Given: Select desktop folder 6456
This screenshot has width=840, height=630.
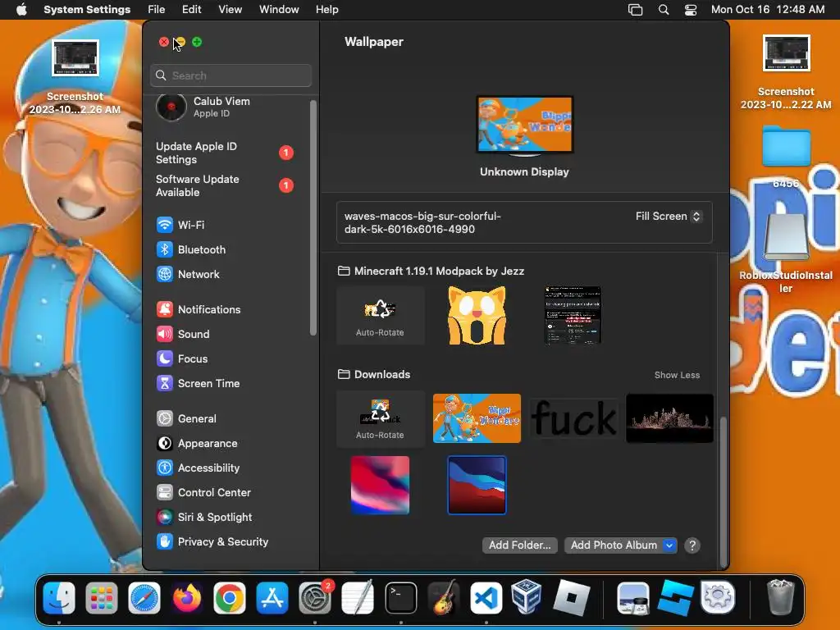Looking at the screenshot, I should (x=786, y=157).
